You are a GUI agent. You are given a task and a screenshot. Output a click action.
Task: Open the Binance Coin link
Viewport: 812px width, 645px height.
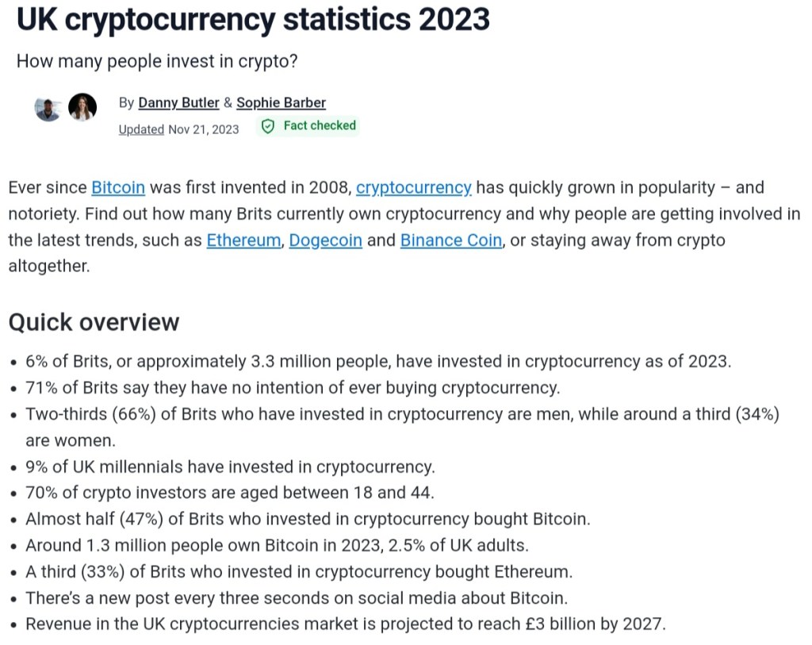tap(450, 240)
